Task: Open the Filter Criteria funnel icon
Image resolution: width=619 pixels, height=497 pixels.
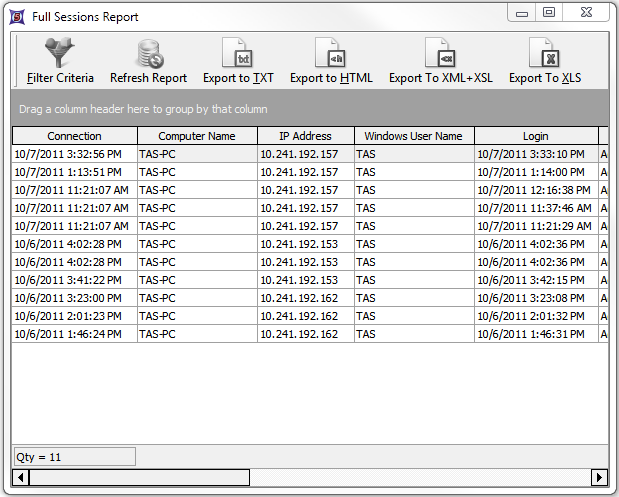Action: pos(60,52)
